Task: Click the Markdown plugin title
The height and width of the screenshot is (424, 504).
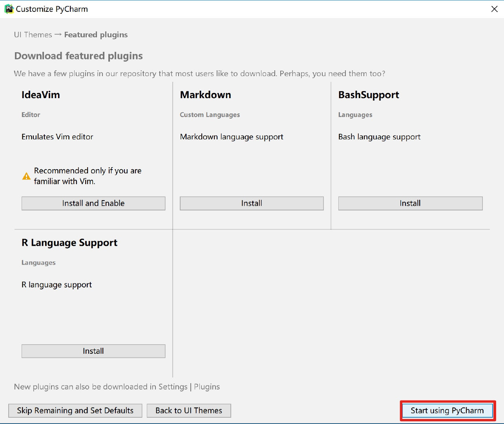Action: pos(206,95)
